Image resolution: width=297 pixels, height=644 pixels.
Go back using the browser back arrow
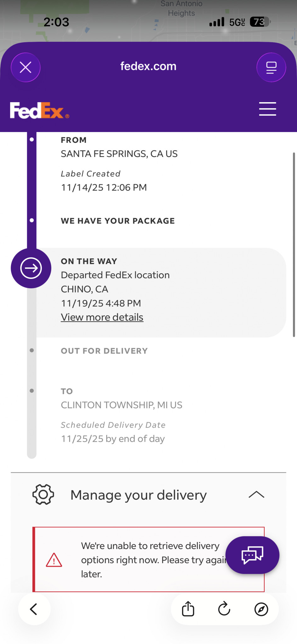[x=34, y=609]
